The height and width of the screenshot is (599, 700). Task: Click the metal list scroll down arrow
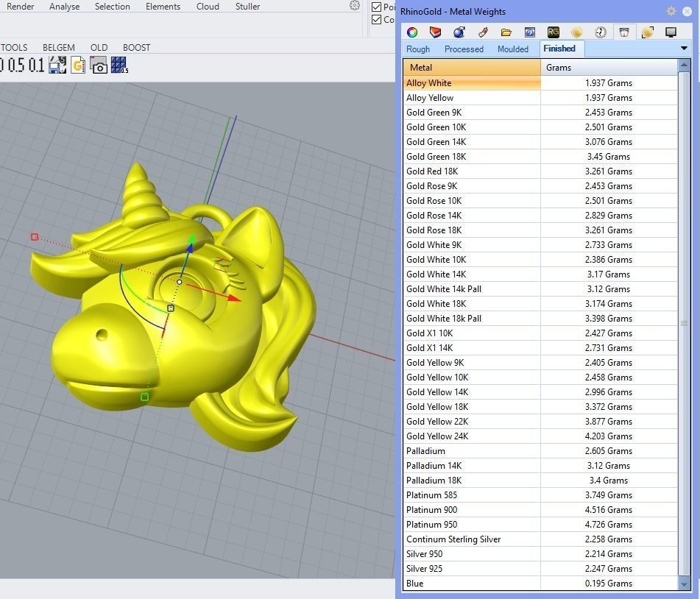click(684, 584)
